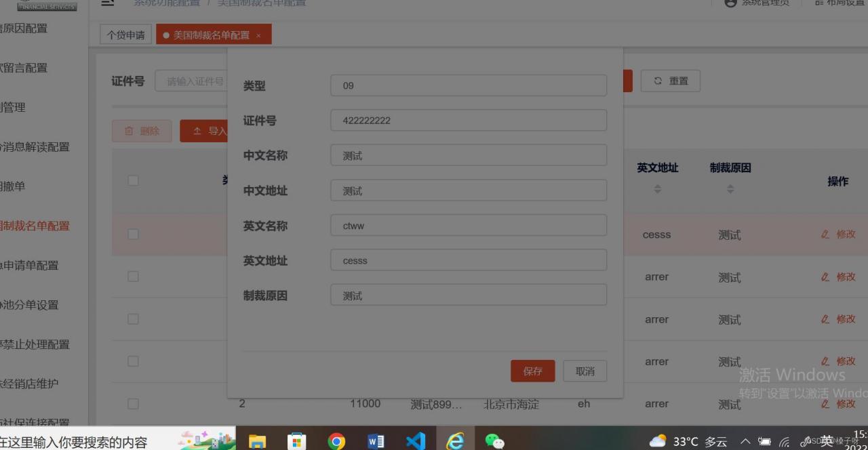Open Internet Explorer from taskbar
The width and height of the screenshot is (868, 450).
click(x=455, y=441)
